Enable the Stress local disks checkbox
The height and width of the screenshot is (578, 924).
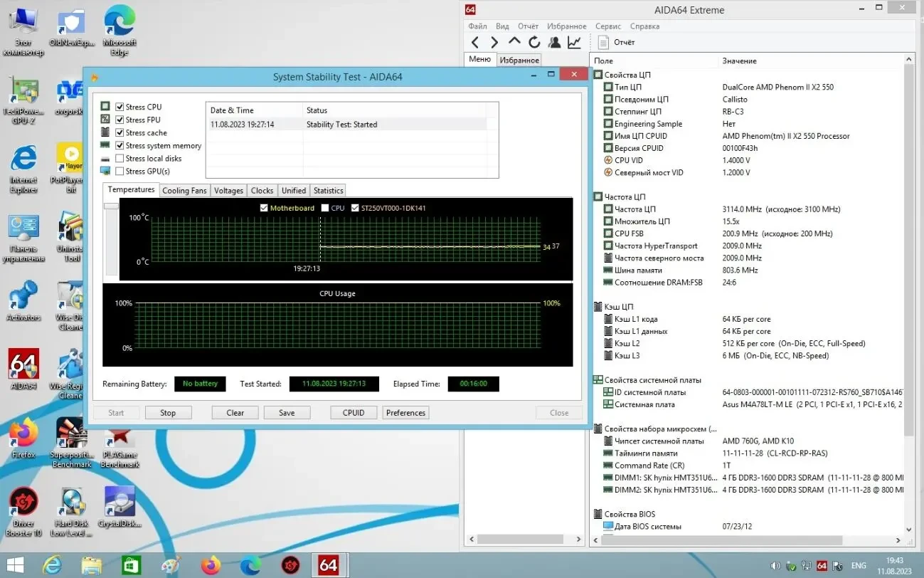click(x=120, y=159)
